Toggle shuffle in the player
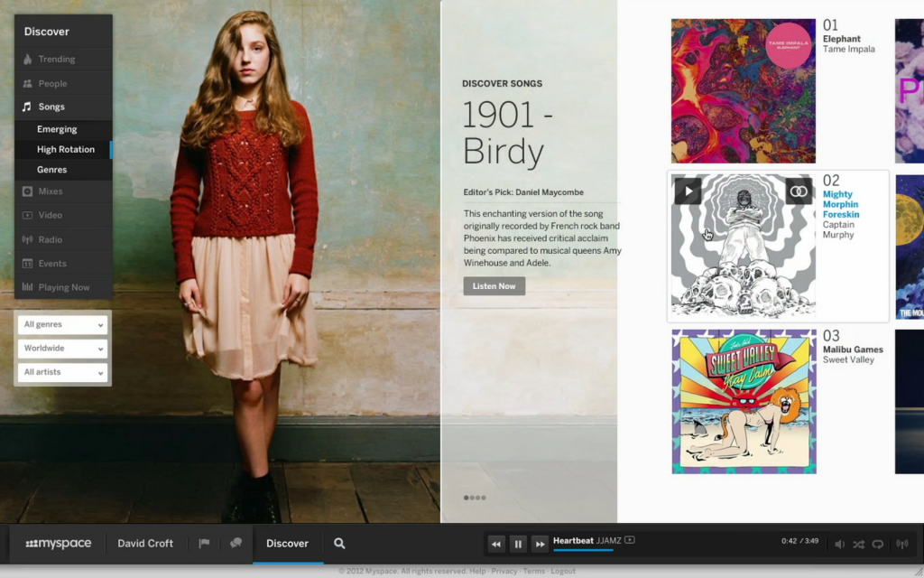924x578 pixels. click(859, 545)
